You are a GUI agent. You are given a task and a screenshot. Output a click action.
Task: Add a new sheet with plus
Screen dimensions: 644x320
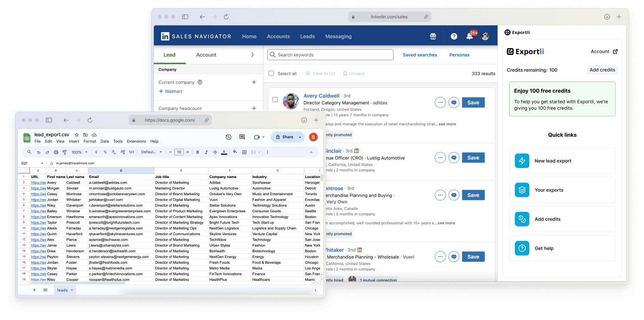pos(34,290)
